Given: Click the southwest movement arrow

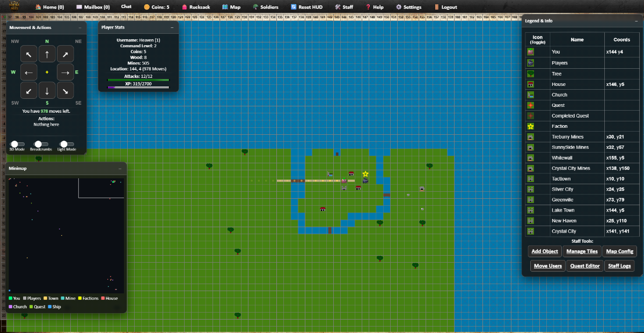Looking at the screenshot, I should point(28,90).
